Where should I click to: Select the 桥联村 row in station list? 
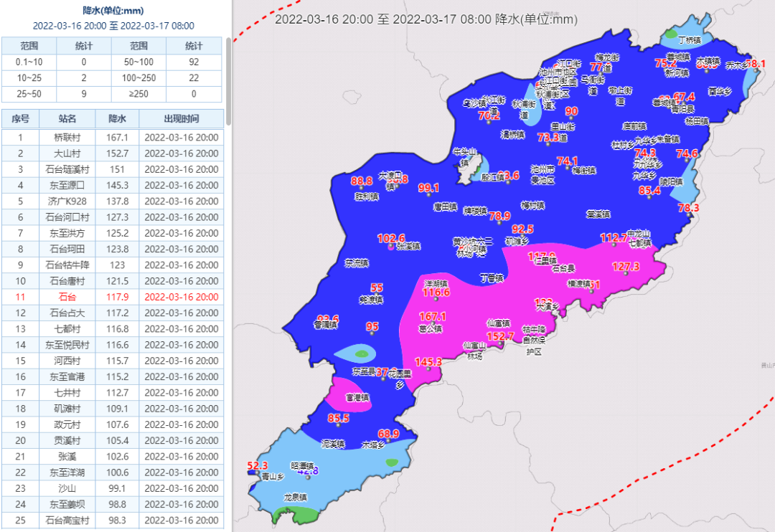tap(67, 138)
